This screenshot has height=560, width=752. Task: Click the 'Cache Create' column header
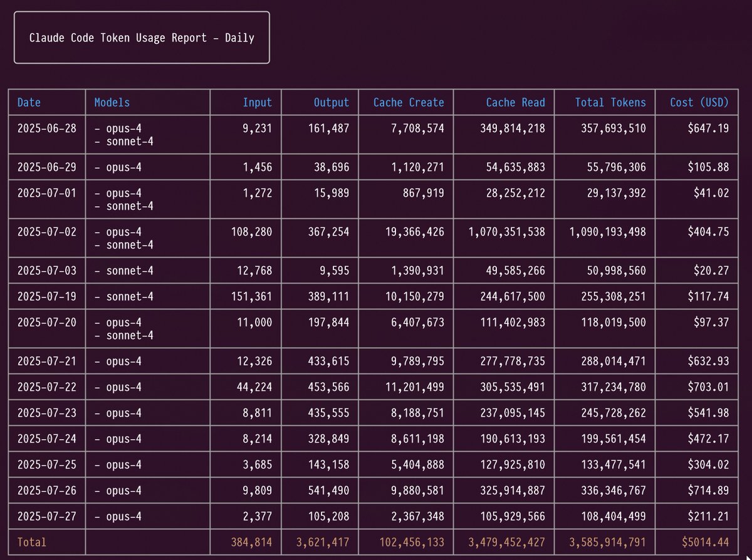(409, 103)
